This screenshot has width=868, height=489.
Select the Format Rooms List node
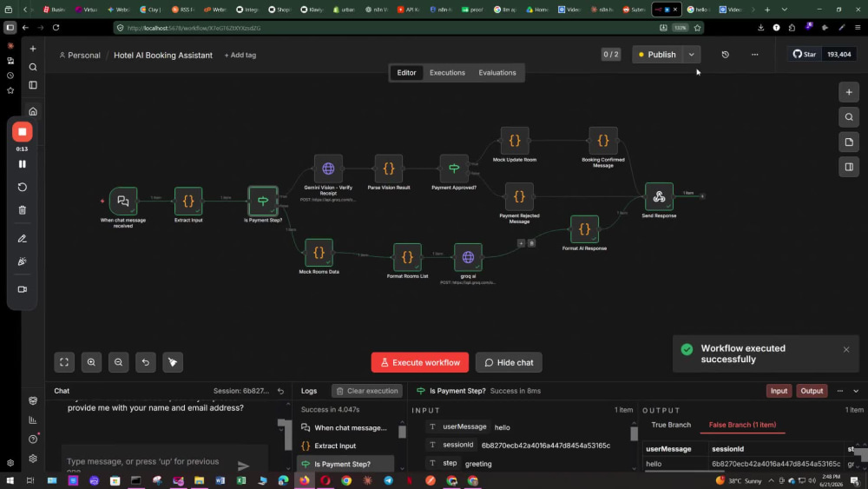pyautogui.click(x=407, y=257)
